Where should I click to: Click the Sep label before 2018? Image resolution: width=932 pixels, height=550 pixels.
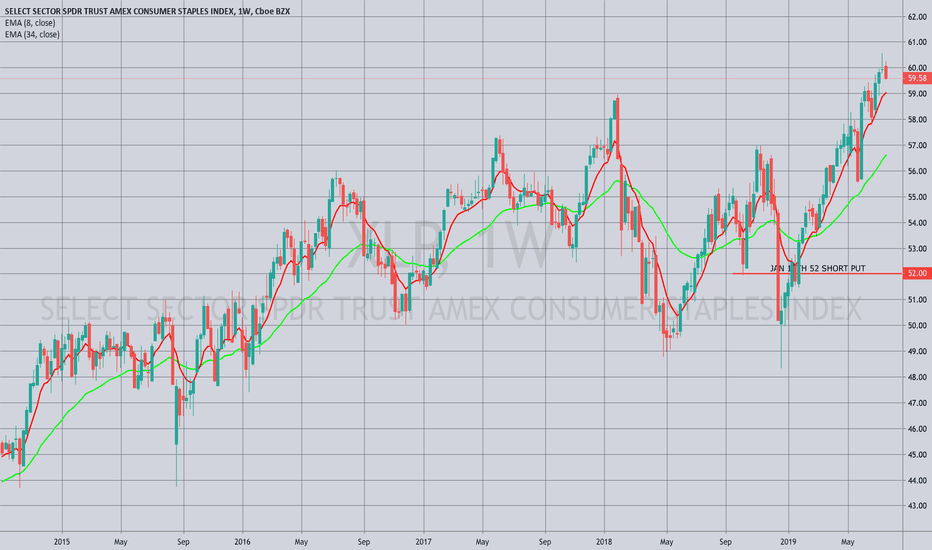[x=545, y=542]
